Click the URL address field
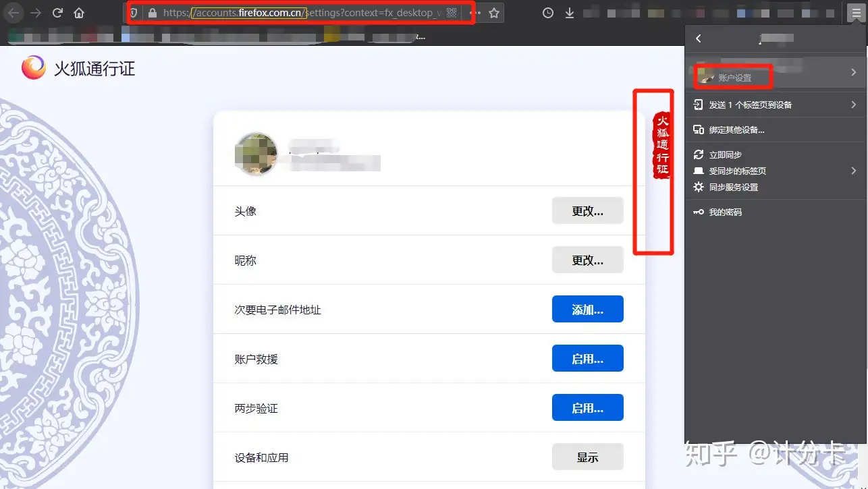This screenshot has height=489, width=868. [302, 13]
